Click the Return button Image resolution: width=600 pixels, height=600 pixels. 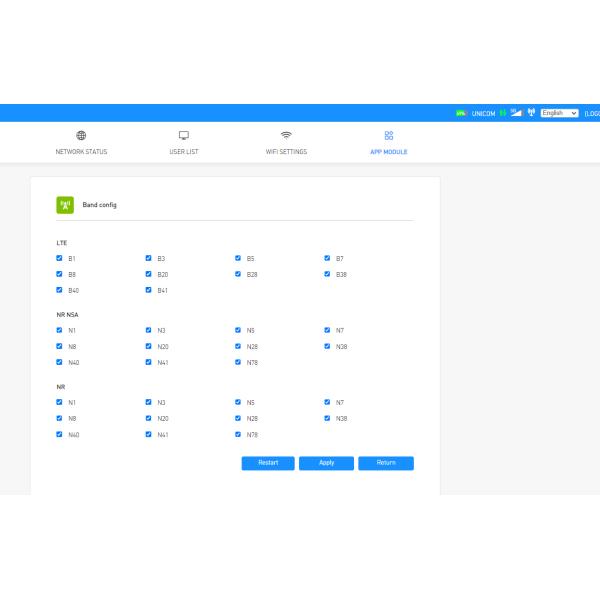coord(385,463)
